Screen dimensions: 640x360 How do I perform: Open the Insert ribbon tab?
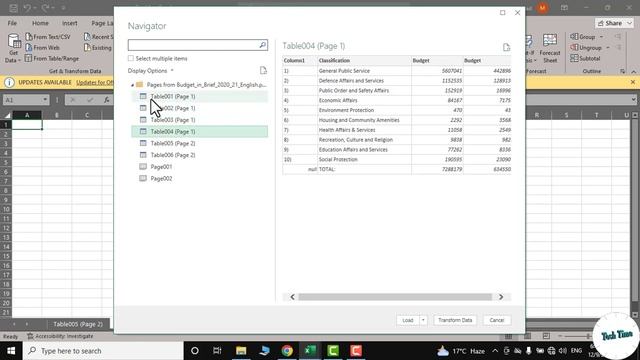(x=69, y=23)
